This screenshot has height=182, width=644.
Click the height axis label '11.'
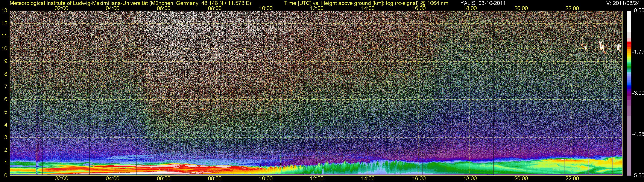[x=5, y=36]
